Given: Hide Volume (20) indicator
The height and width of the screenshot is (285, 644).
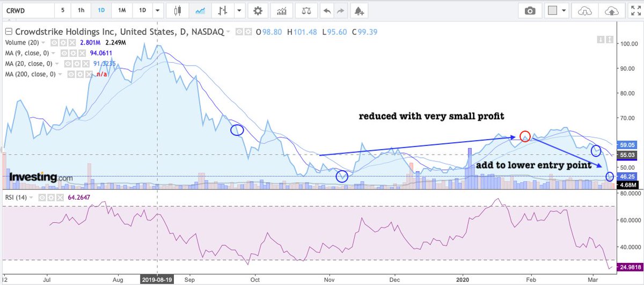Looking at the screenshot, I should coord(54,42).
